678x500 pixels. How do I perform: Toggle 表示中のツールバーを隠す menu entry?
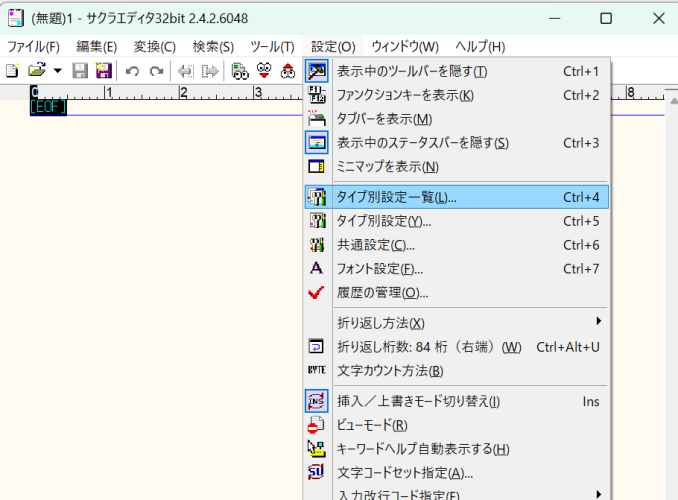point(457,71)
